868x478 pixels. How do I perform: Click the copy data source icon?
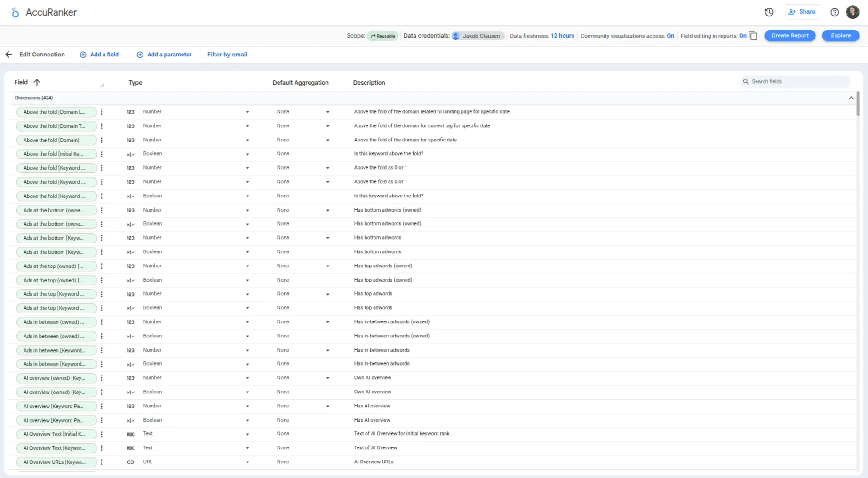(x=753, y=36)
